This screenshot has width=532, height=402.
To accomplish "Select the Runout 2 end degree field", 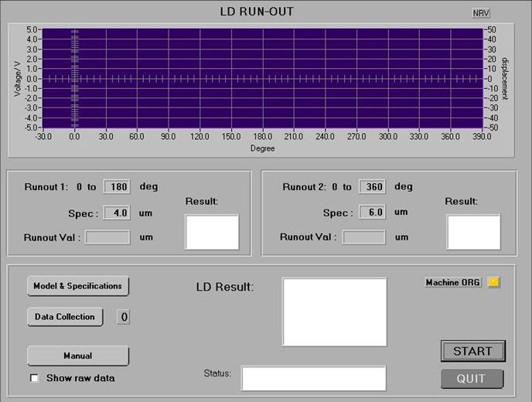I will 373,187.
